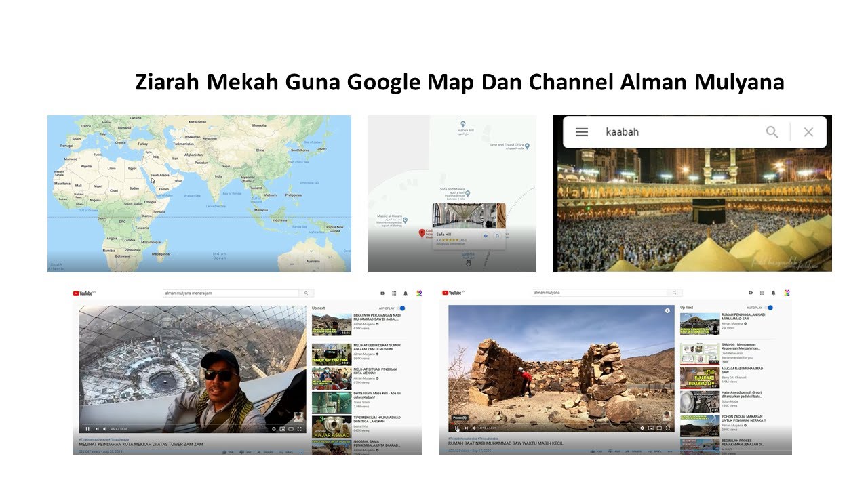Mute the Tower Zam Zam video

pyautogui.click(x=104, y=429)
